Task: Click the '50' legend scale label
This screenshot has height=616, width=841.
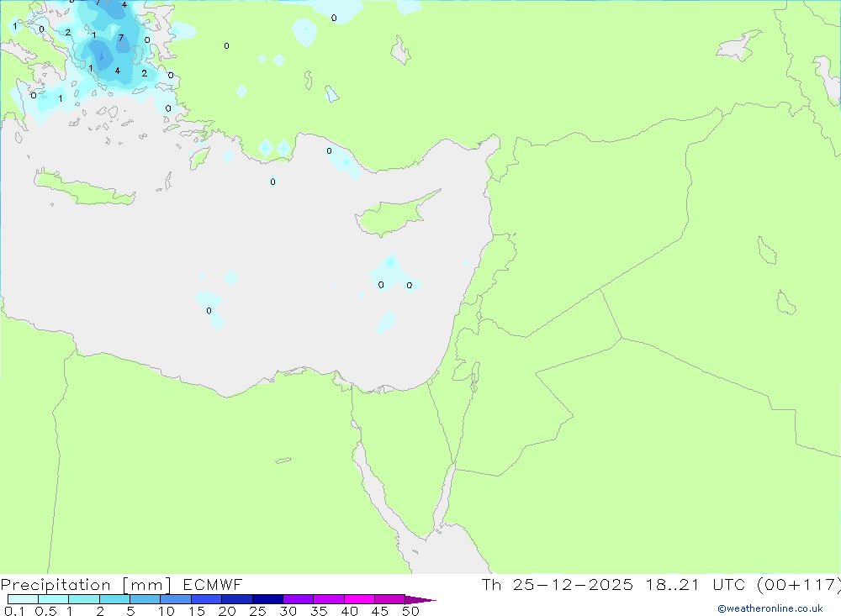Action: (x=410, y=611)
